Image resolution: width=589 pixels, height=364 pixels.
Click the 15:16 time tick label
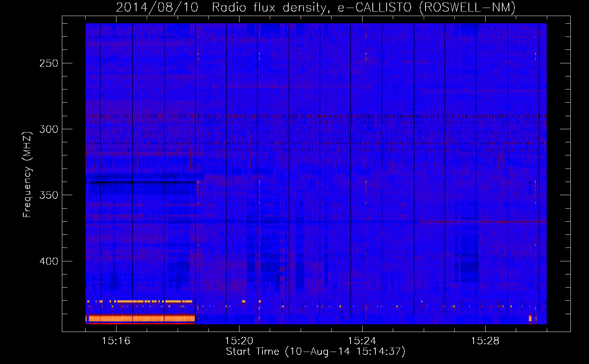tap(116, 341)
